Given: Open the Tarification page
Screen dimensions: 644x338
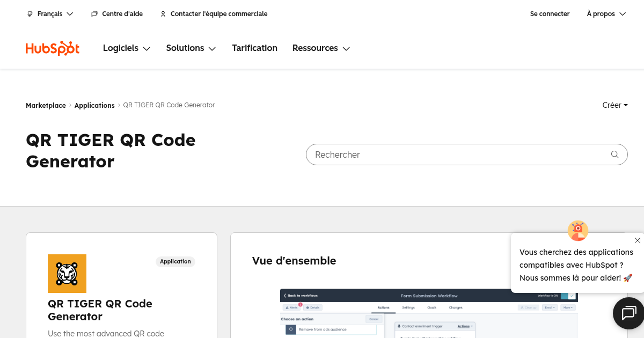Looking at the screenshot, I should click(254, 48).
